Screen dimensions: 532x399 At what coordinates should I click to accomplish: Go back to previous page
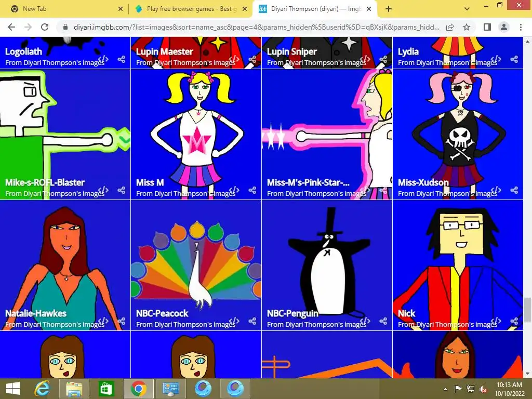tap(11, 27)
